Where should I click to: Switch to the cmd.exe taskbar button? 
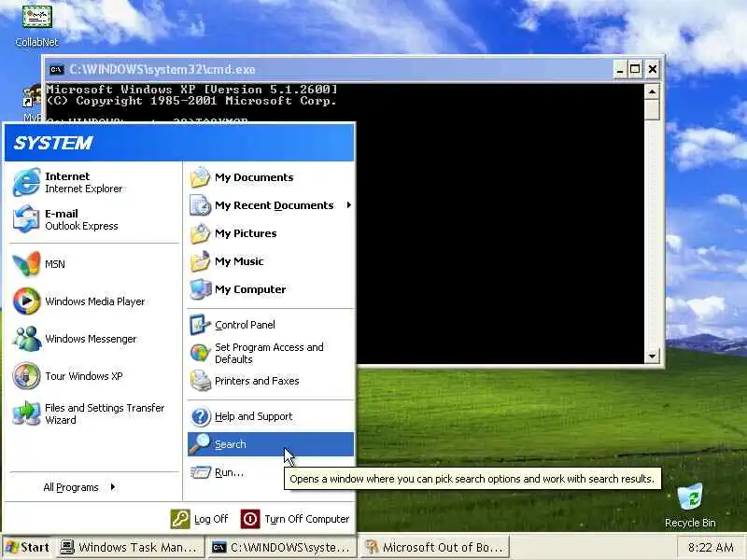(283, 548)
